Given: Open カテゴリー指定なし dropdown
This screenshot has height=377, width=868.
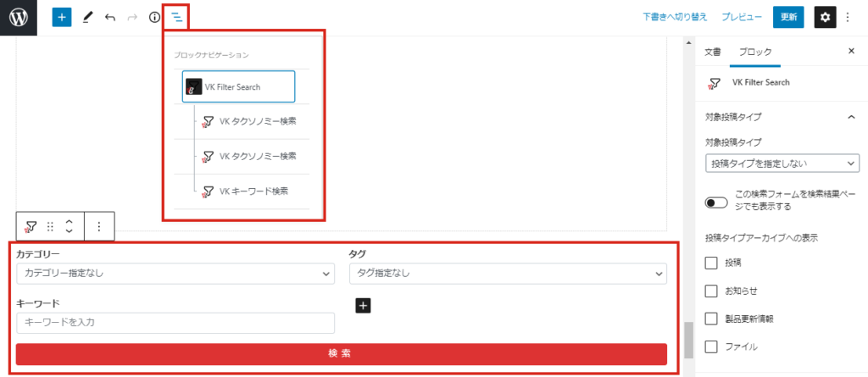Looking at the screenshot, I should pyautogui.click(x=175, y=274).
